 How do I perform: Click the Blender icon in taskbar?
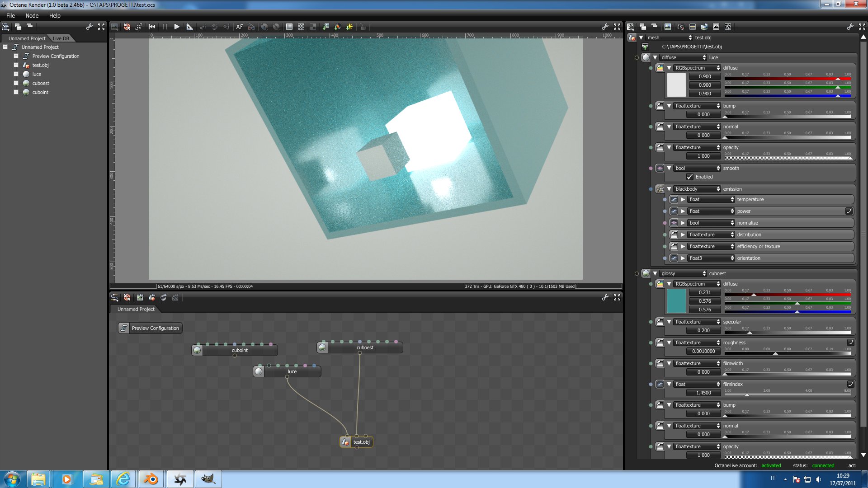click(151, 479)
